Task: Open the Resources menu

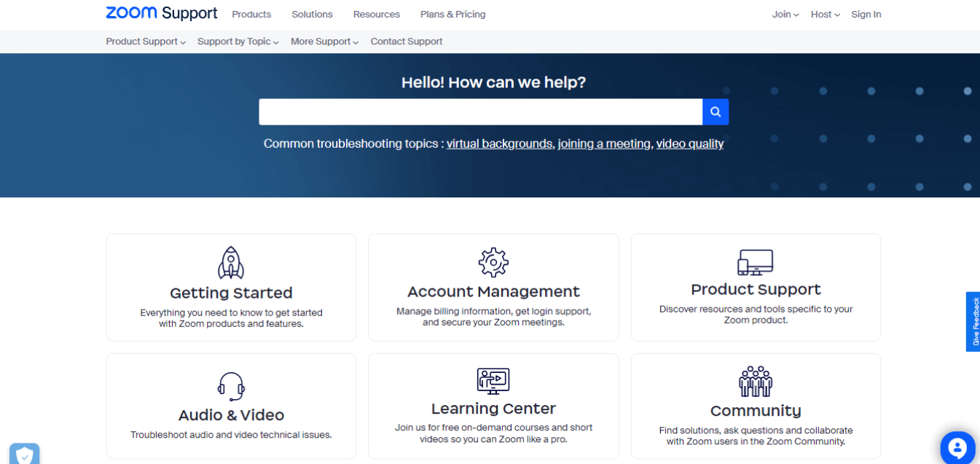Action: (377, 15)
